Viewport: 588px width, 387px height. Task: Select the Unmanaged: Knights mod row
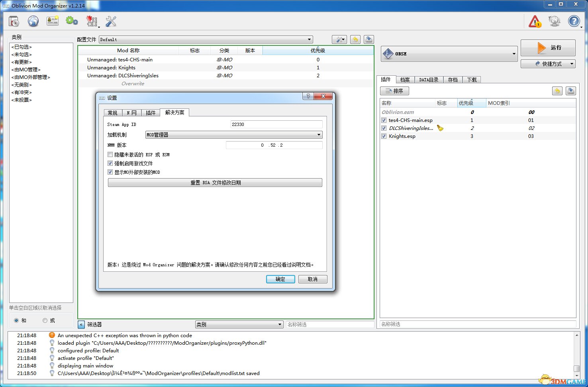click(226, 67)
